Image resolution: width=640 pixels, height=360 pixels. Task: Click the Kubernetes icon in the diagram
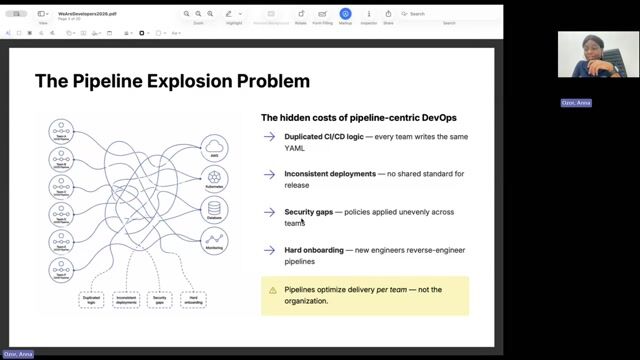tap(214, 179)
